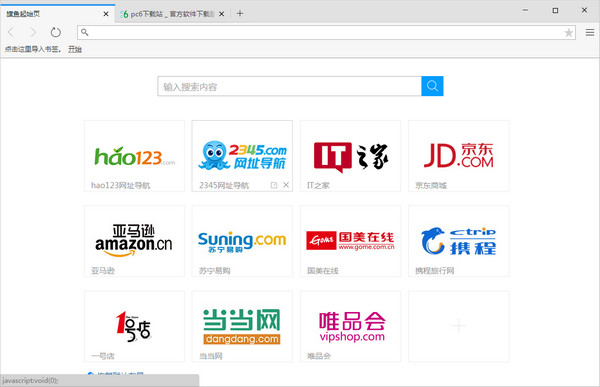Remove the 2345 tile with X
The image size is (600, 387).
click(x=286, y=185)
